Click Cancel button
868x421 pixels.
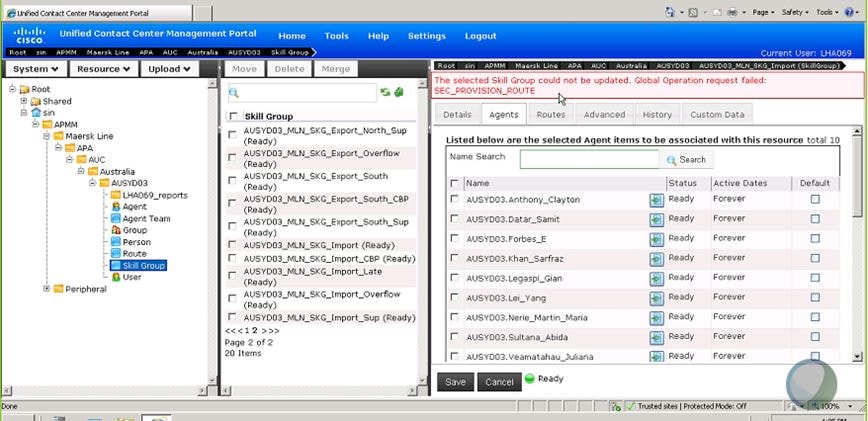pyautogui.click(x=499, y=382)
